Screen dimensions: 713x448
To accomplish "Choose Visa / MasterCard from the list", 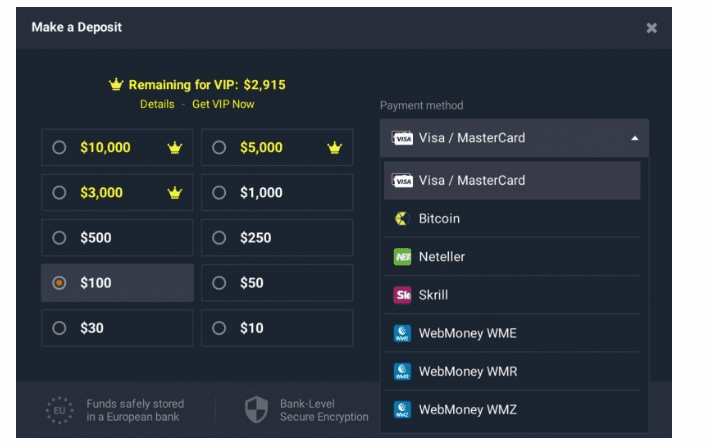I will 512,181.
